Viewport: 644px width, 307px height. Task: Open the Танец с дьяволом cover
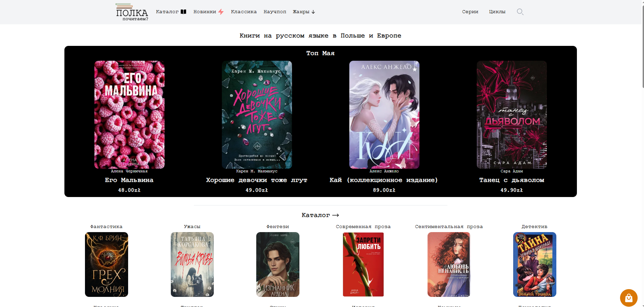(x=512, y=115)
